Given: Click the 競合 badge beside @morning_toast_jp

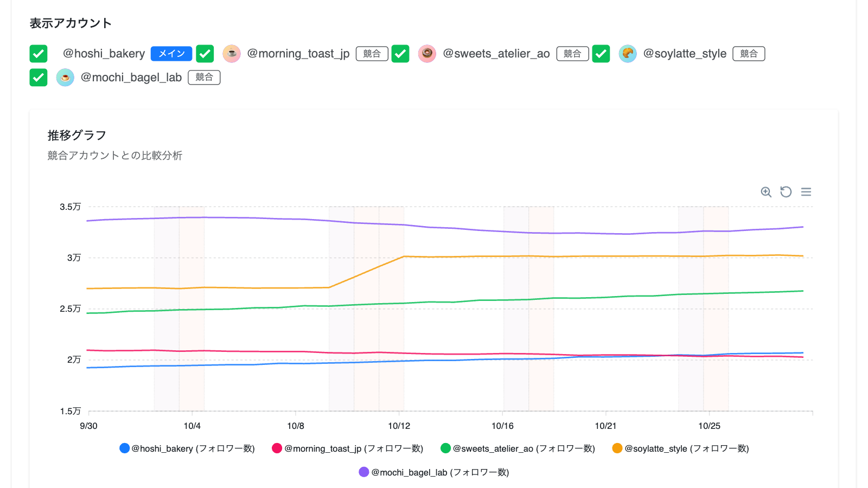Looking at the screenshot, I should (372, 54).
